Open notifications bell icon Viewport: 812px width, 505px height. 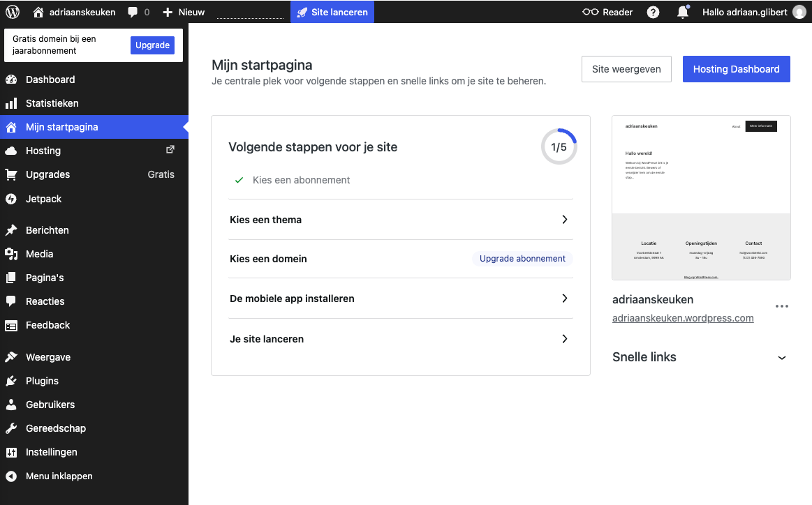tap(683, 12)
